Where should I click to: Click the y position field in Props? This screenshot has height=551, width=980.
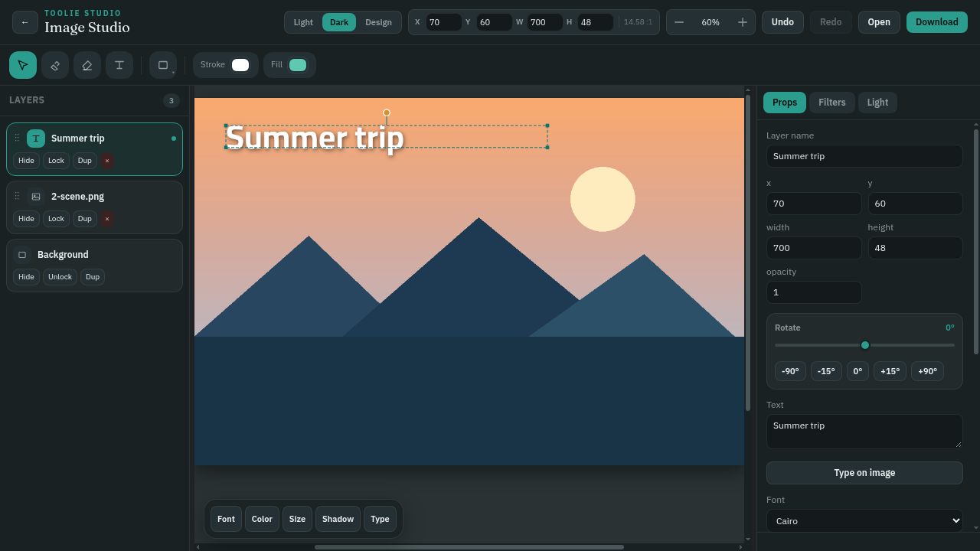(x=915, y=204)
